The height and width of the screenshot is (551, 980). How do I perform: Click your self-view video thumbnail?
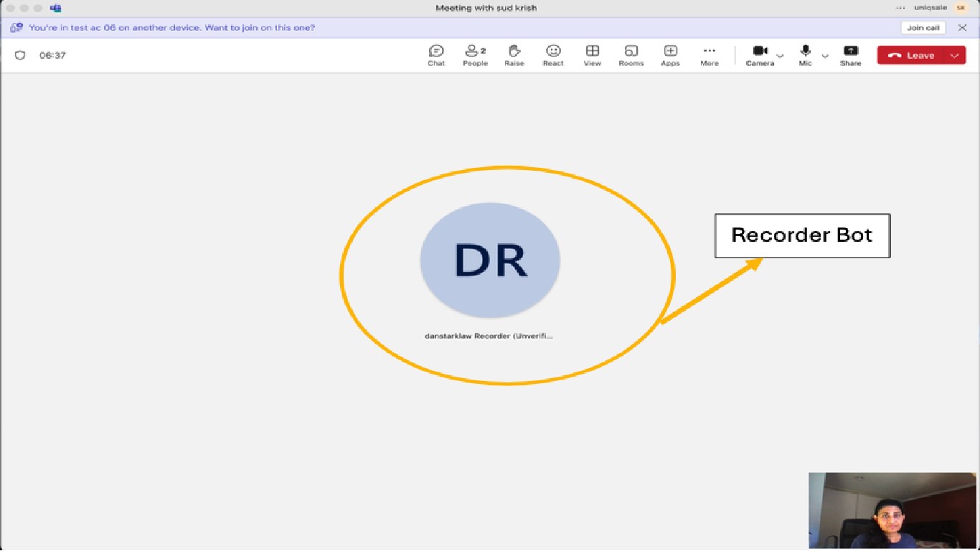click(x=892, y=510)
